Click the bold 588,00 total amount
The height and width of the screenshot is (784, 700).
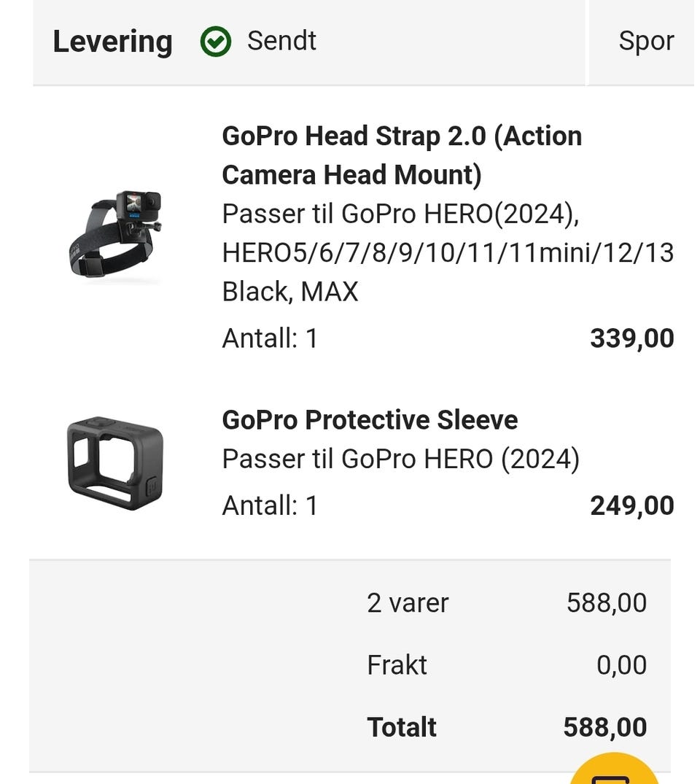(x=604, y=727)
